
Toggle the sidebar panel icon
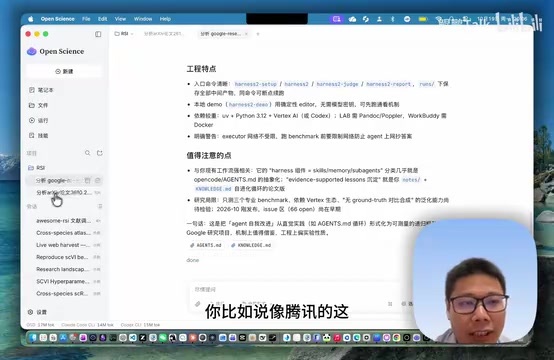coord(98,34)
